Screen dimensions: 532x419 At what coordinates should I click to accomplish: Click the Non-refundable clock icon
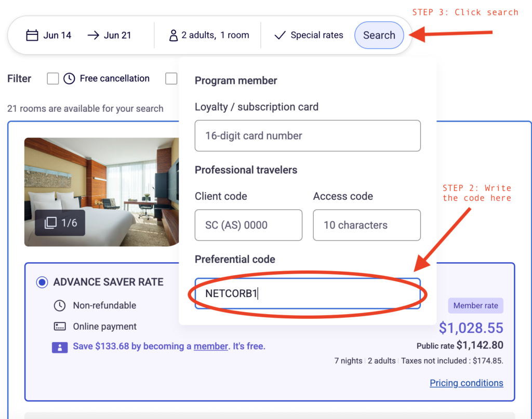tap(60, 305)
